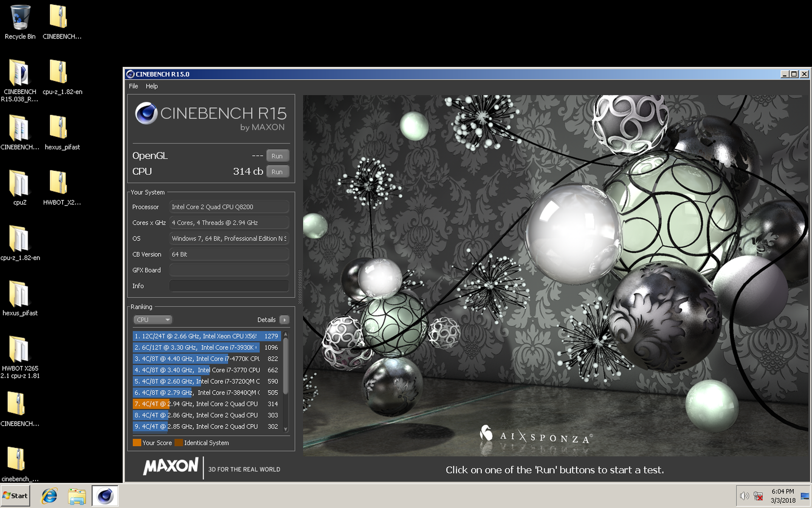Select ranking row 3 Core i7-4770K

coord(207,359)
